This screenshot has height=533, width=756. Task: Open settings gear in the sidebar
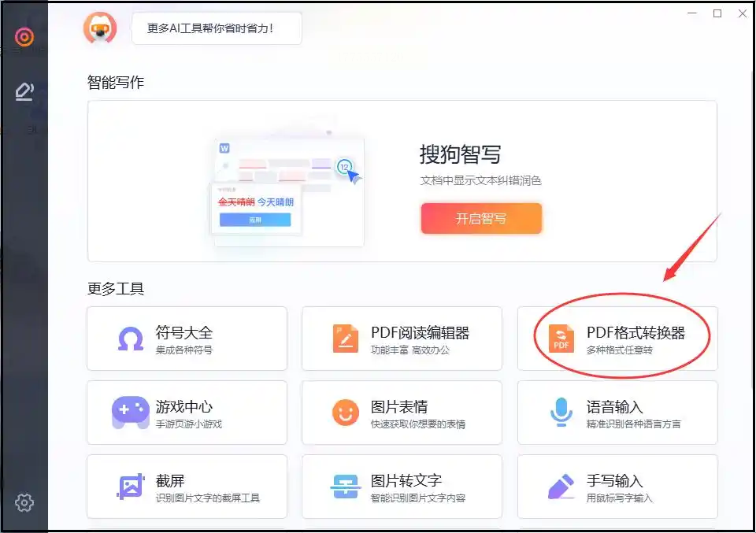click(x=24, y=502)
